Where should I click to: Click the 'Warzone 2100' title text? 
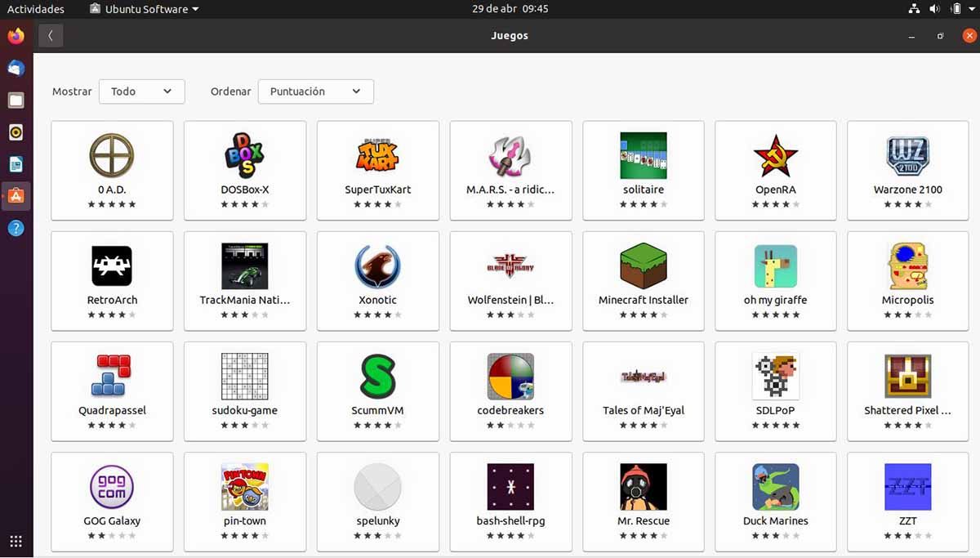908,190
